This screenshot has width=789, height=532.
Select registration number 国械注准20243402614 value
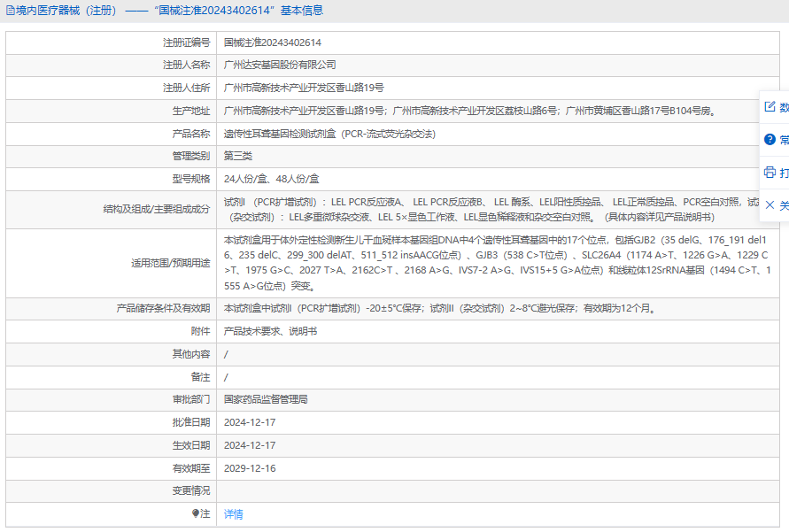[x=273, y=42]
